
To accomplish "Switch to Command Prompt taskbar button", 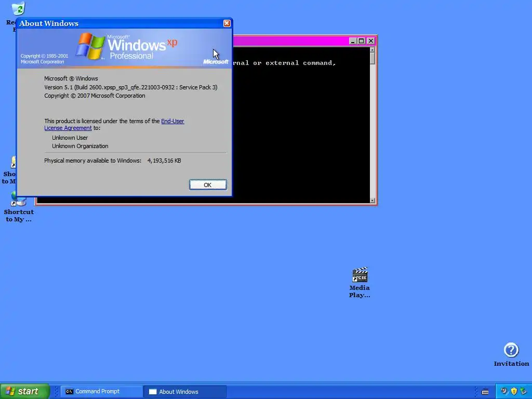I will (102, 392).
